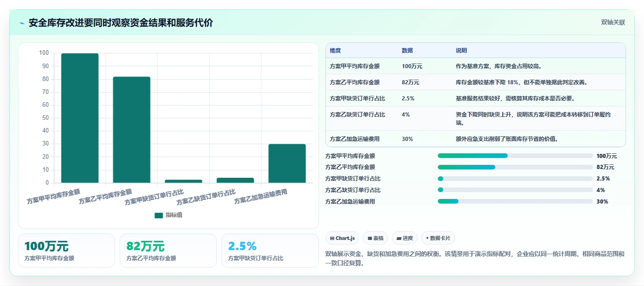
Task: Click the 方案甲缺货订单行占比 progress row label
Action: click(x=353, y=179)
